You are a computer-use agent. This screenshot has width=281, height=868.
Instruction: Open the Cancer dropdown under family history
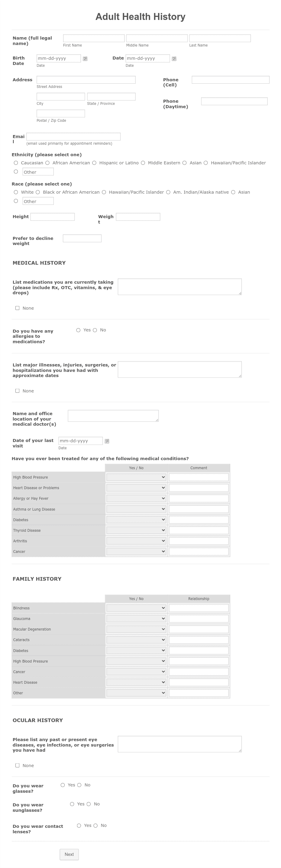coord(135,671)
